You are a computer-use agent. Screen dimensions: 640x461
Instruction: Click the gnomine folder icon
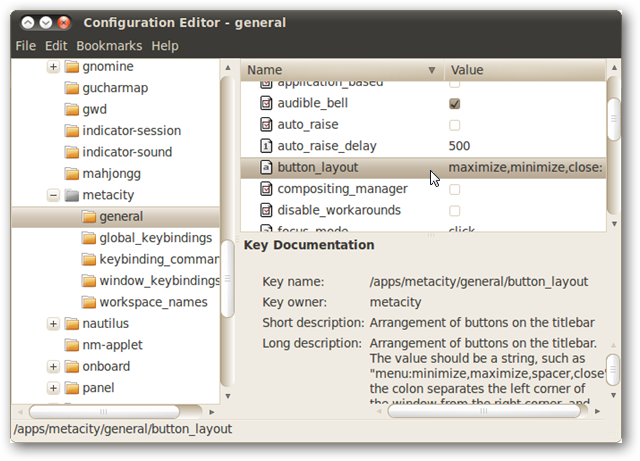[x=72, y=67]
